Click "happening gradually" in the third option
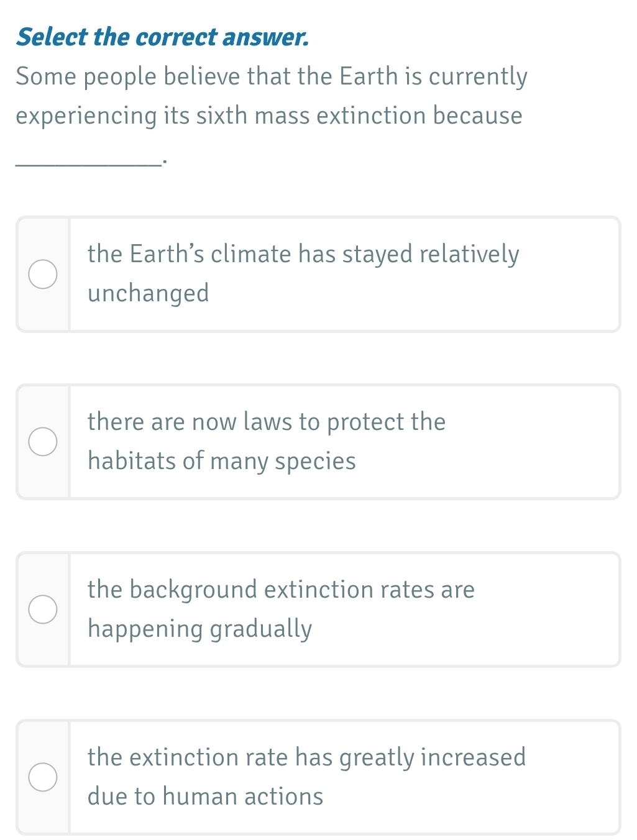 pyautogui.click(x=199, y=629)
